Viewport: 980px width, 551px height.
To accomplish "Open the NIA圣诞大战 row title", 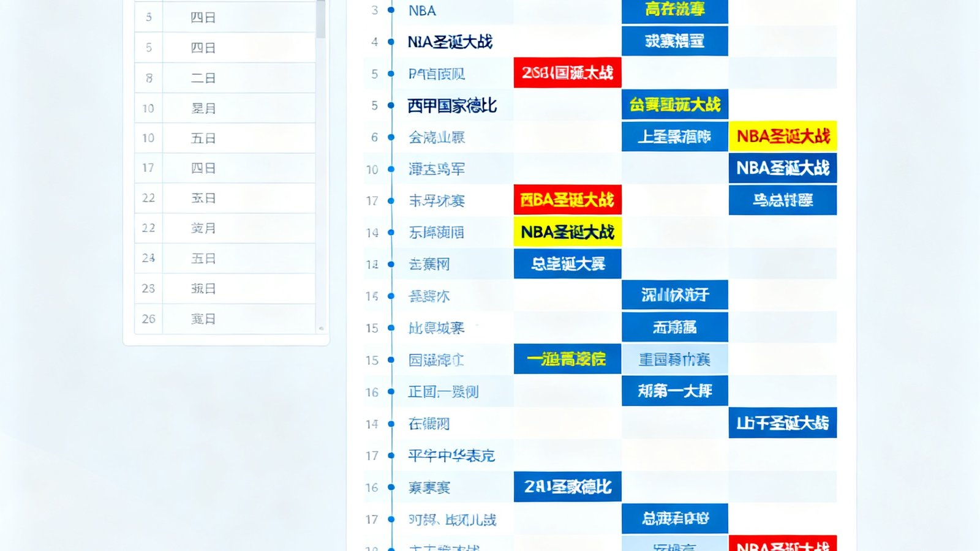I will [x=450, y=42].
